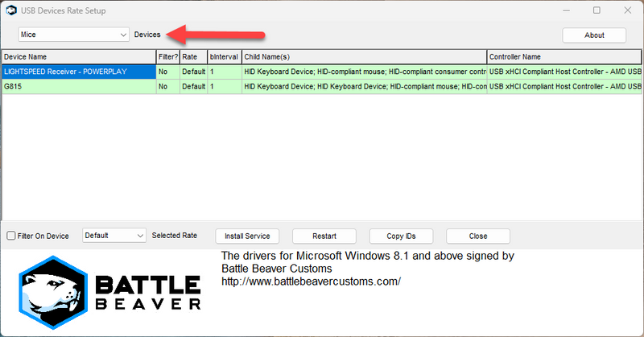Select the LIGHTSPEED Receiver - POWERPLAY row
This screenshot has width=644, height=337.
pyautogui.click(x=78, y=72)
